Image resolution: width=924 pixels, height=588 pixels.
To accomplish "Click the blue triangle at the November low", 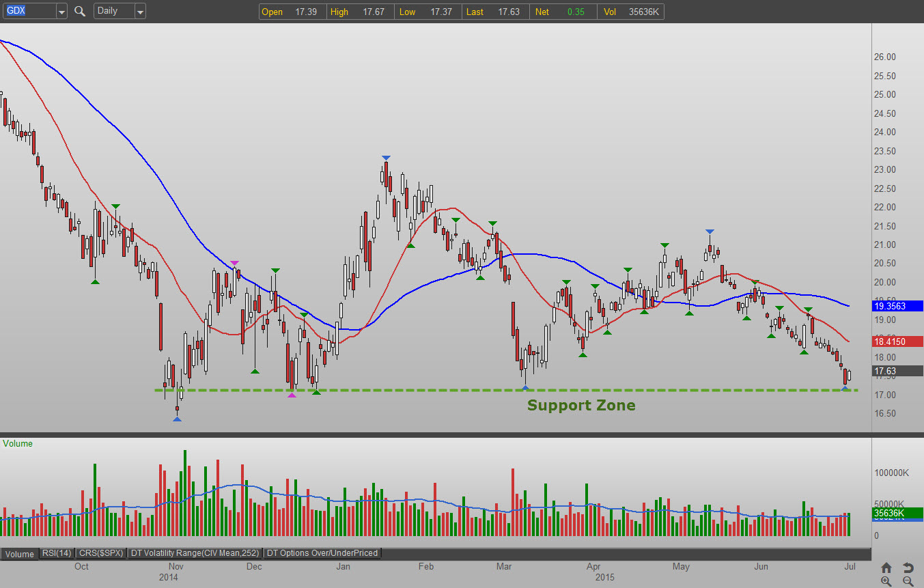I will click(x=177, y=419).
